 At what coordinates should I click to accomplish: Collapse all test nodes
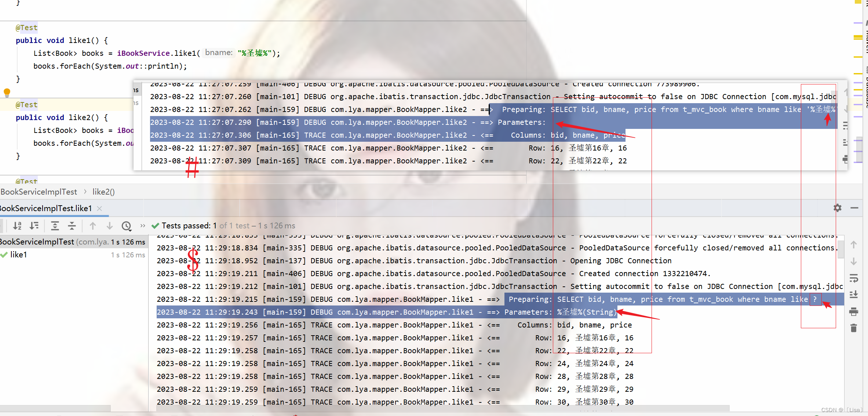pyautogui.click(x=72, y=226)
